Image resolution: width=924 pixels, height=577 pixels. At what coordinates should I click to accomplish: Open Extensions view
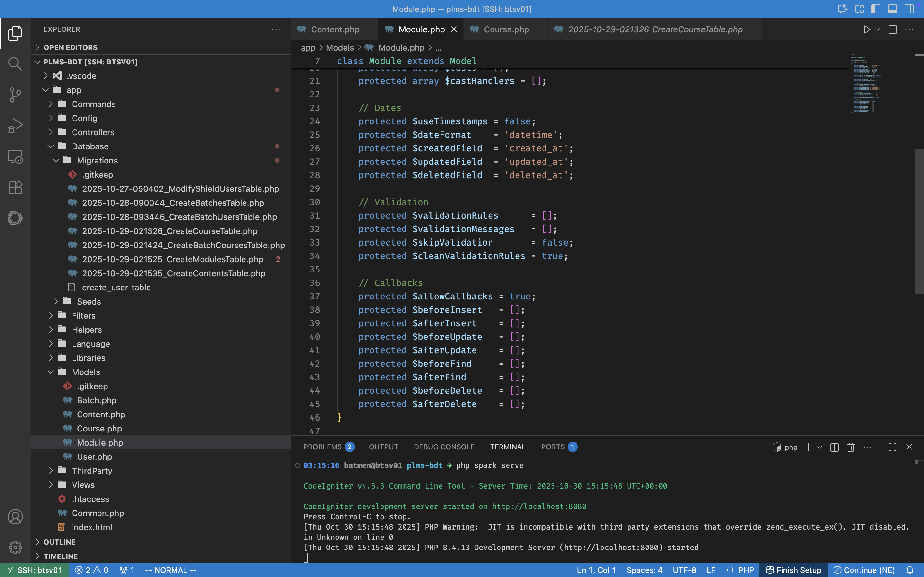tap(15, 188)
